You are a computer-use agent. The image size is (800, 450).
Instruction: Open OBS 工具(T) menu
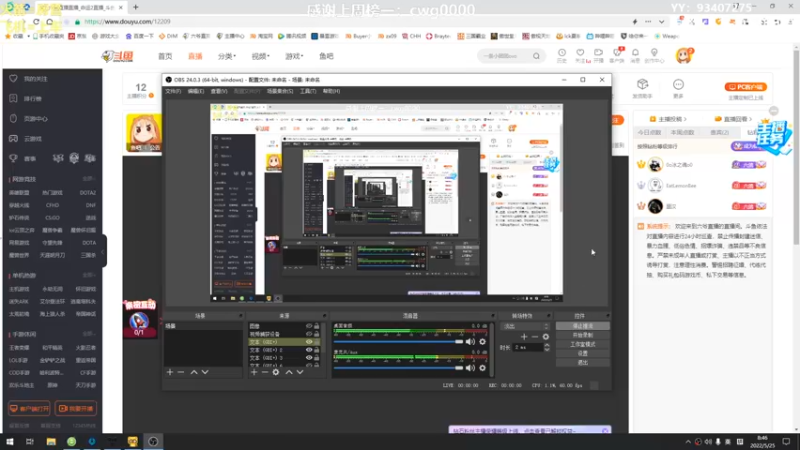click(x=308, y=91)
